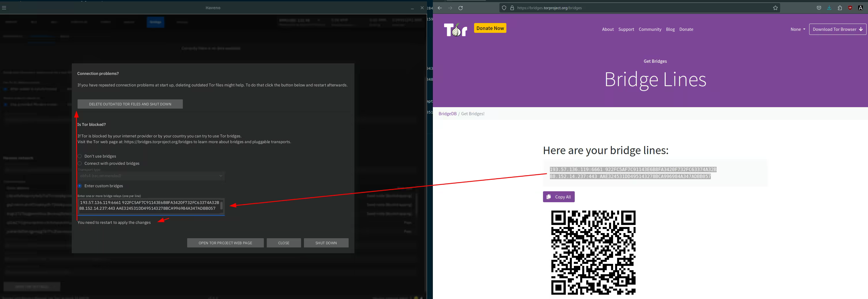Screen dimensions: 868x299
Task: Open the "None" language dropdown
Action: click(798, 29)
